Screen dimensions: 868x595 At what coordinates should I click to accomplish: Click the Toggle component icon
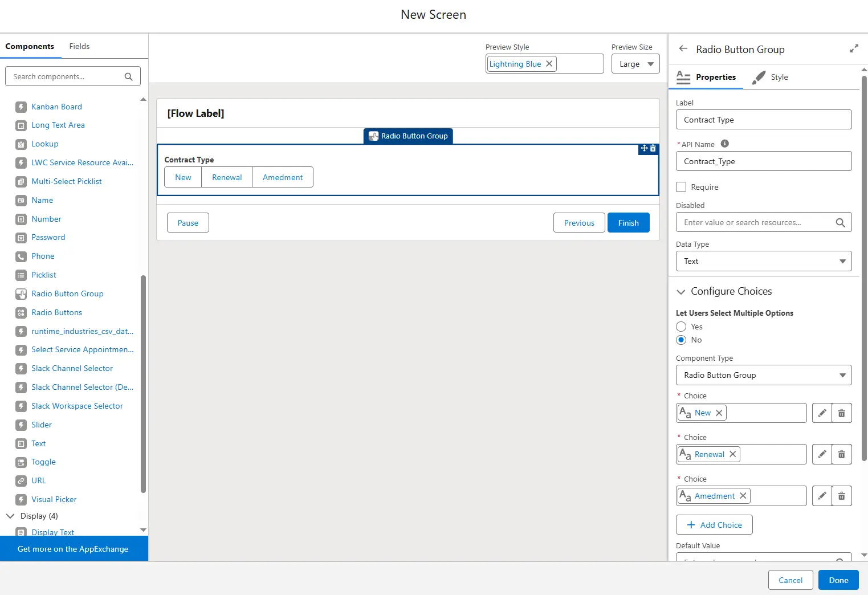(x=21, y=462)
